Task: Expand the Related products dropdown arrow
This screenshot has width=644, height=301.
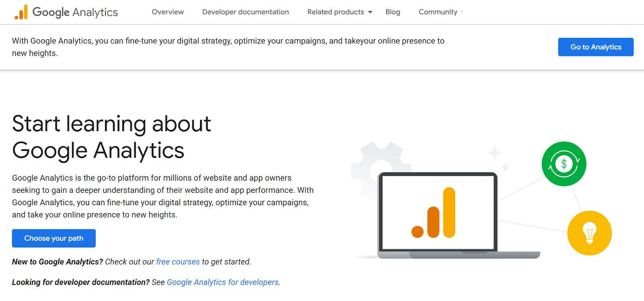Action: point(370,12)
